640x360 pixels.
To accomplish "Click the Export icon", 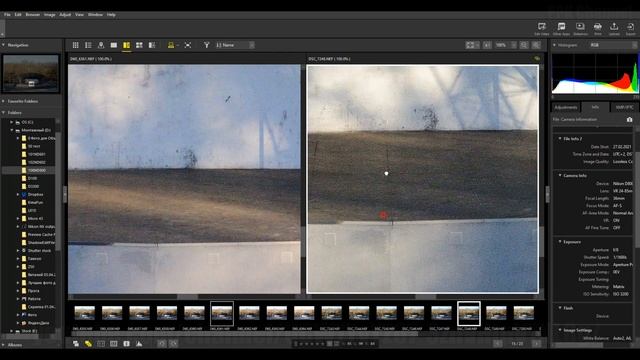I will click(x=631, y=29).
